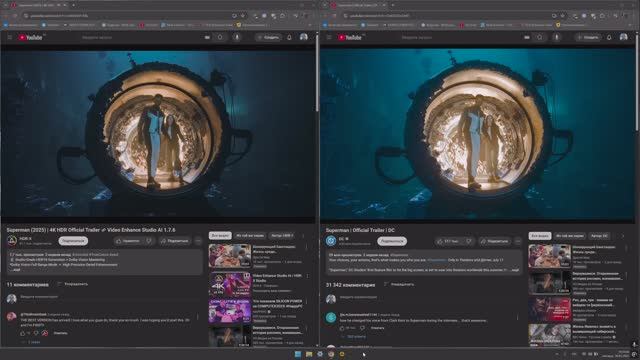This screenshot has width=640, height=360.
Task: Open more actions menu under DC trailer
Action: pyautogui.click(x=518, y=242)
